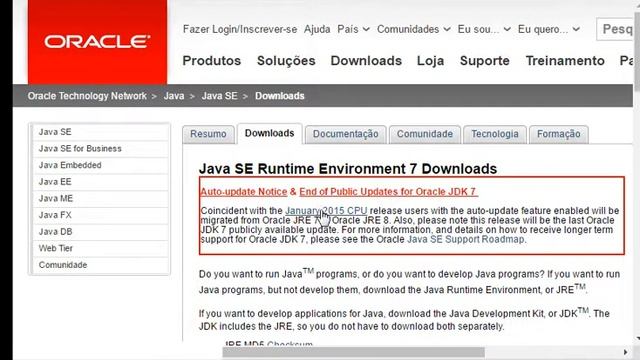Expand the Eu sou... dropdown
This screenshot has height=360, width=640.
pyautogui.click(x=484, y=29)
